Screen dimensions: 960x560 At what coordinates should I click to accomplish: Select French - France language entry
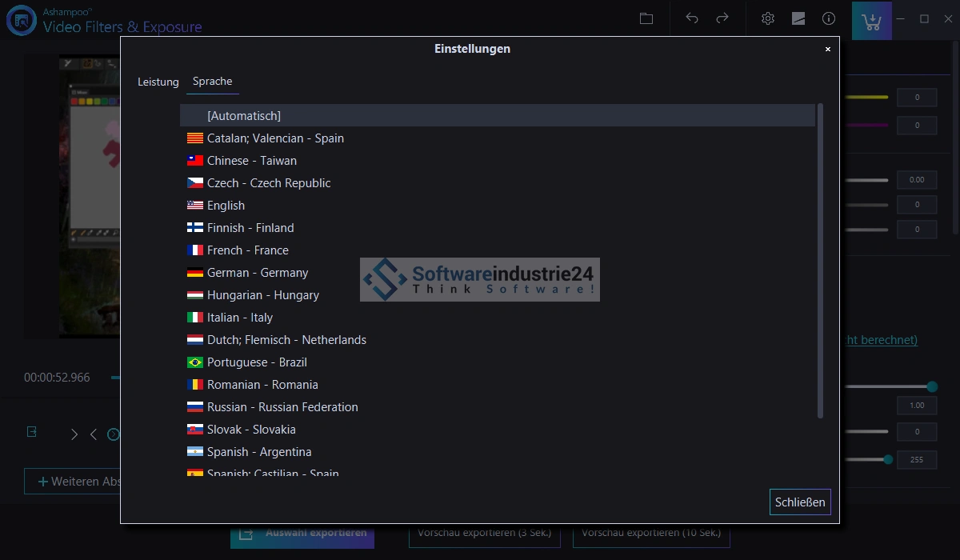[247, 250]
